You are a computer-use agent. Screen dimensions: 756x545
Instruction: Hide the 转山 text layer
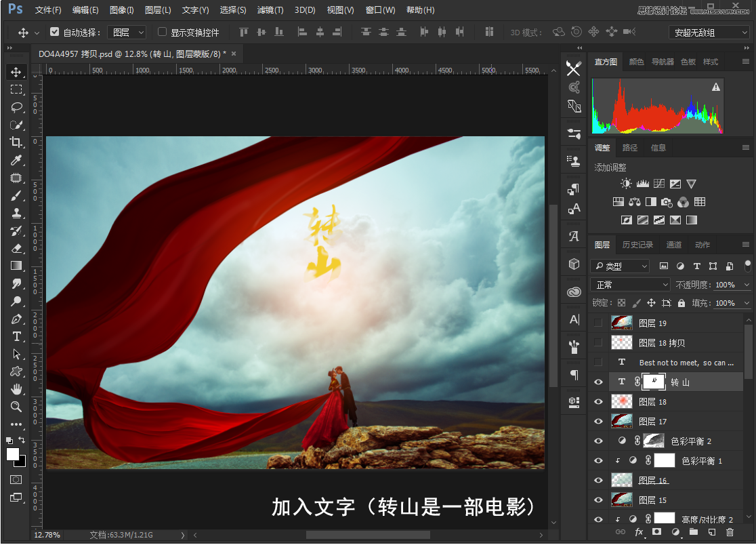pos(598,382)
